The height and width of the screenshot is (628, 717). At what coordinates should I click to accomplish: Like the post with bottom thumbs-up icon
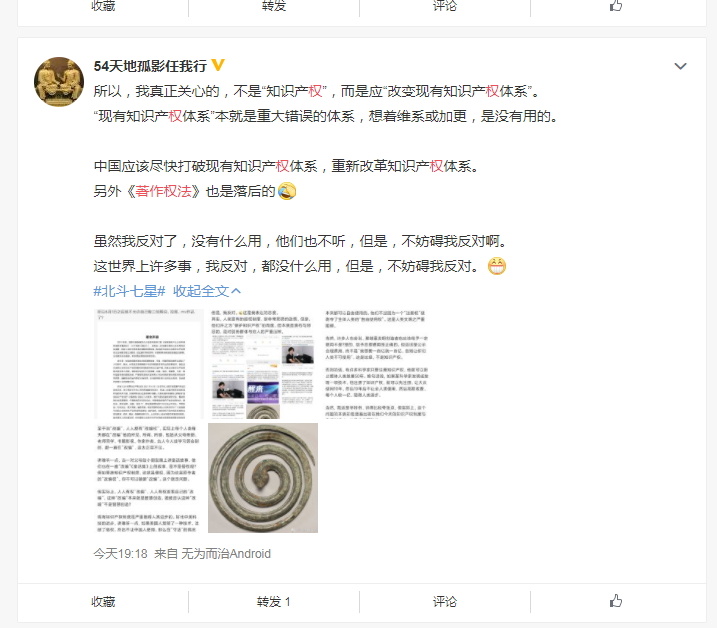(x=616, y=601)
